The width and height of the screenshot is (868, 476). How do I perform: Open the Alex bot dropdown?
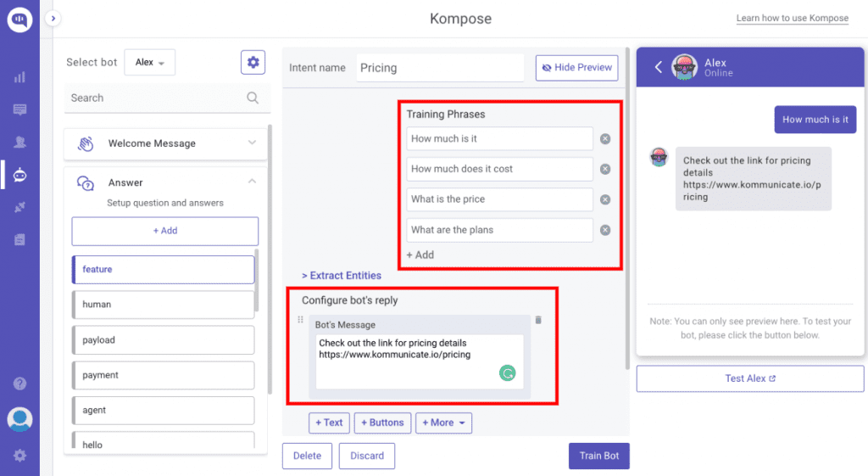pos(149,62)
